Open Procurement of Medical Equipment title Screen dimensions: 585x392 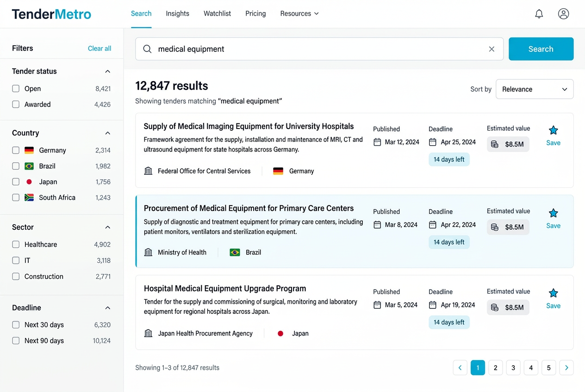point(249,208)
